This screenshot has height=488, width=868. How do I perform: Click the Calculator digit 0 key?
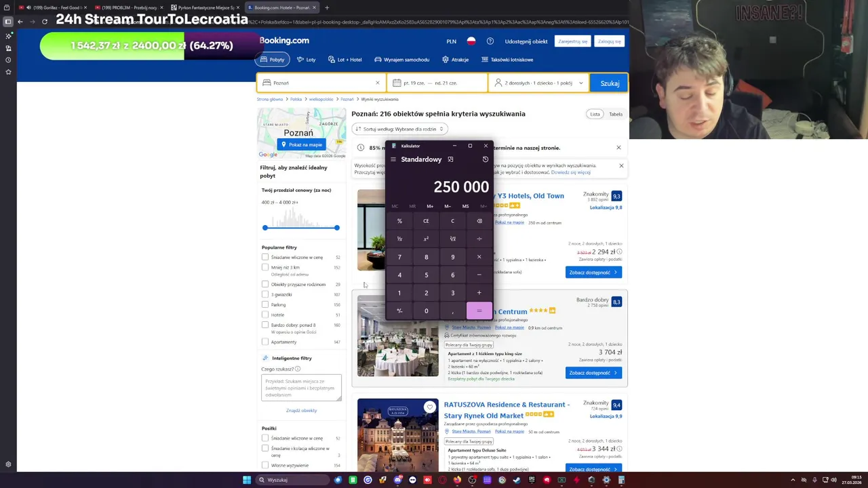(426, 311)
